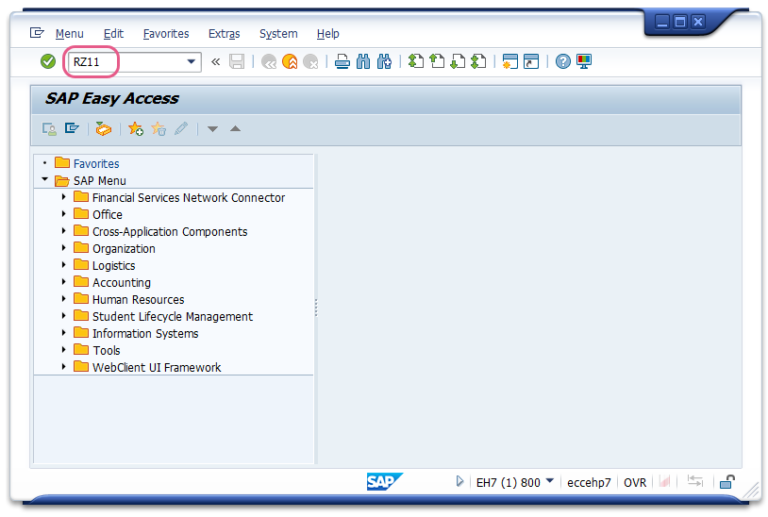Click the Add to Favorites star icon

136,129
